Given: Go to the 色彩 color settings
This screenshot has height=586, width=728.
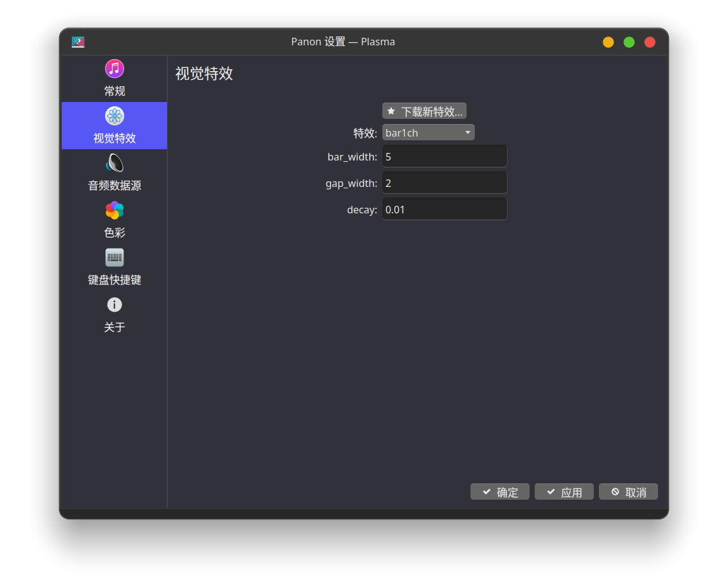Looking at the screenshot, I should (x=114, y=220).
